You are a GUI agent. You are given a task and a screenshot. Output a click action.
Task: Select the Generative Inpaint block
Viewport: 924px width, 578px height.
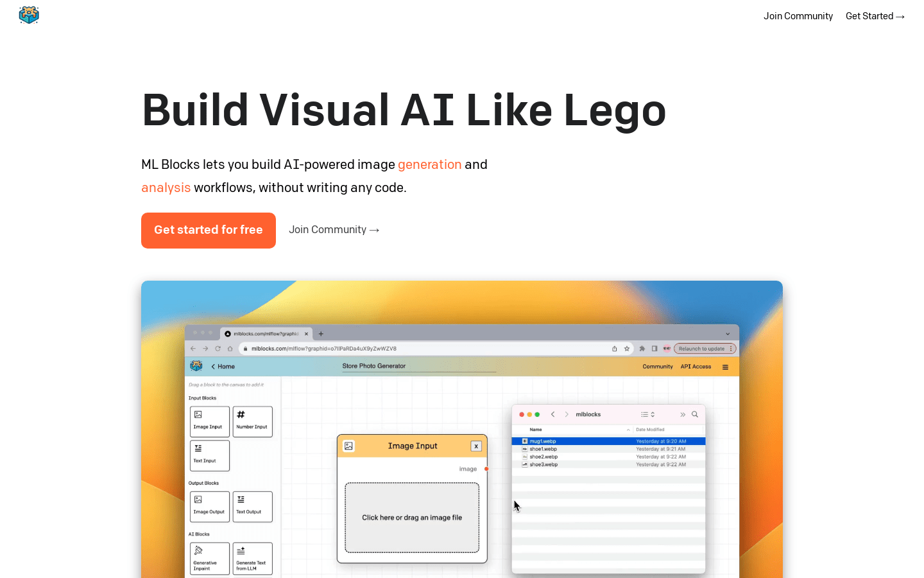tap(210, 559)
